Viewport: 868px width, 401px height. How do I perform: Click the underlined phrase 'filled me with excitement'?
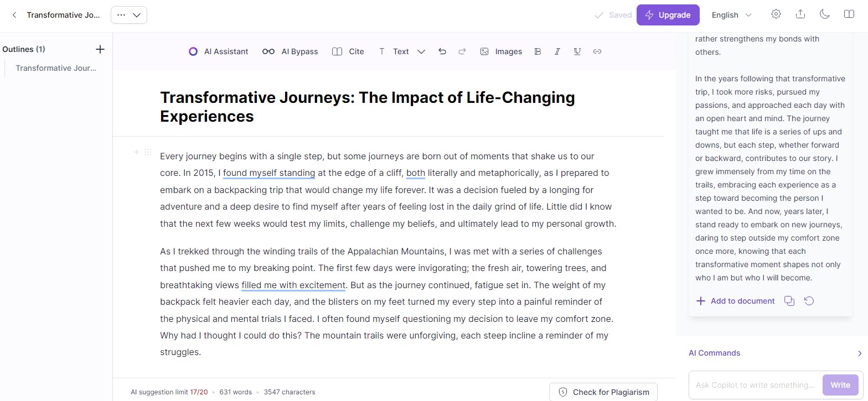293,285
